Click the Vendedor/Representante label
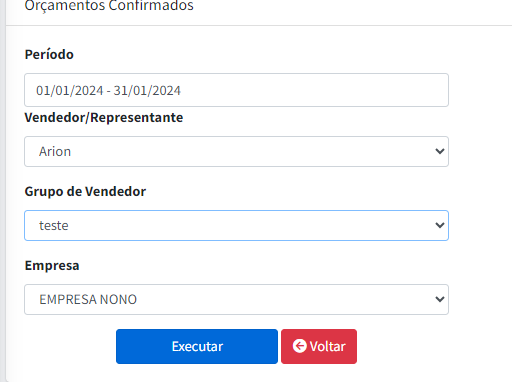 (x=104, y=118)
